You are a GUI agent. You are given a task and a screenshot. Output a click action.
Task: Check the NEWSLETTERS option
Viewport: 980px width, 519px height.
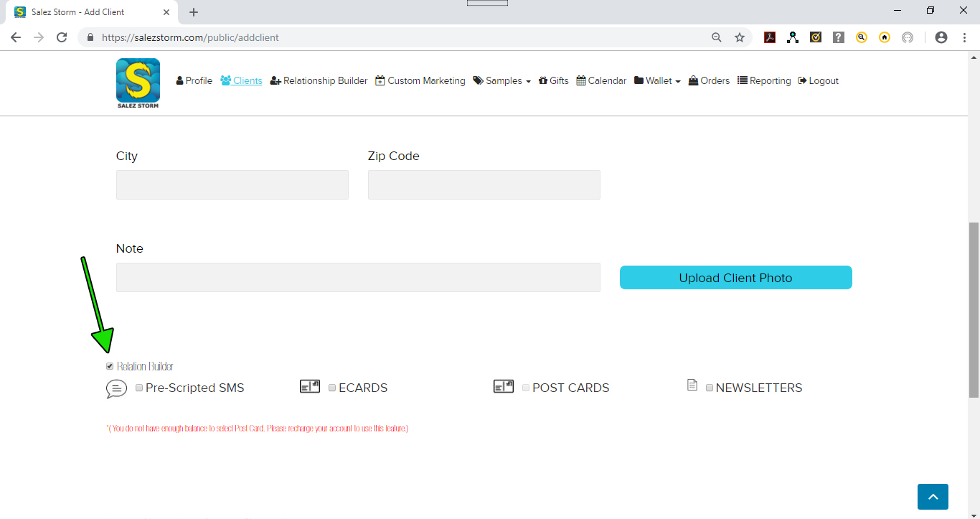(x=710, y=388)
